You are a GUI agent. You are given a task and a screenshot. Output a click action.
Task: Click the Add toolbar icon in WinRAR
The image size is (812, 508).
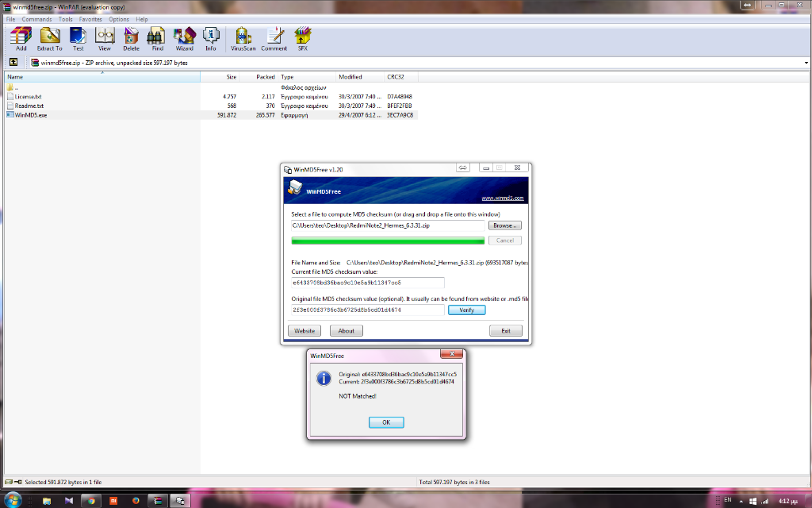21,40
